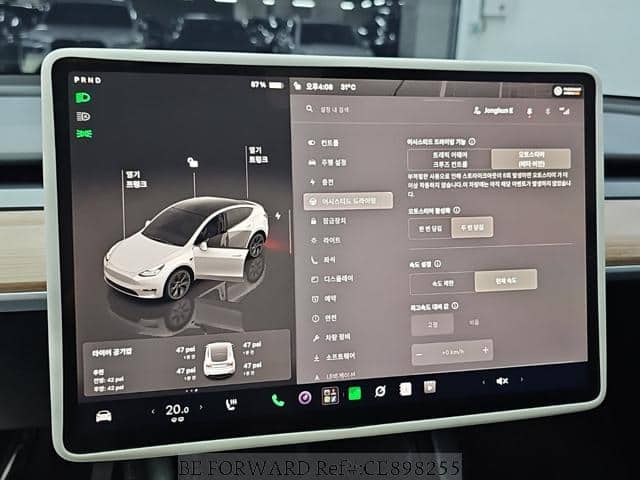Tap the green parking lights indicator icon
Viewport: 640px width, 480px height.
pyautogui.click(x=84, y=134)
